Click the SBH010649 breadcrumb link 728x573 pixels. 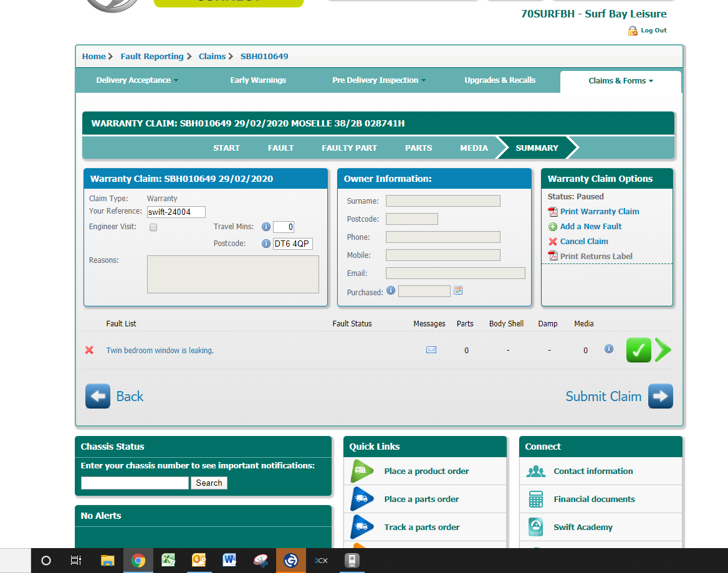tap(264, 57)
